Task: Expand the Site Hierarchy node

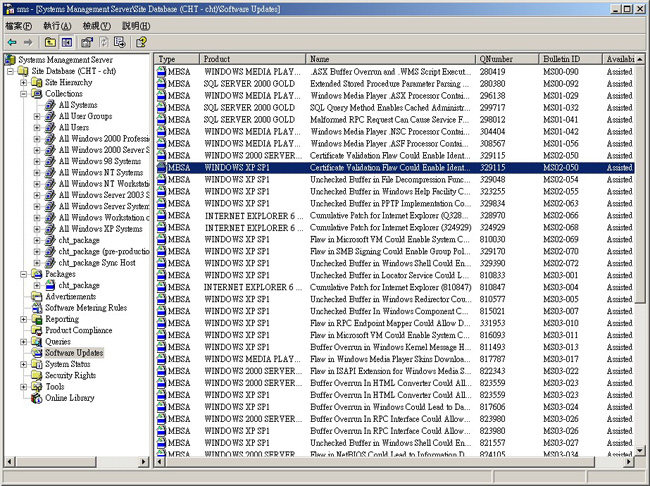Action: [24, 82]
